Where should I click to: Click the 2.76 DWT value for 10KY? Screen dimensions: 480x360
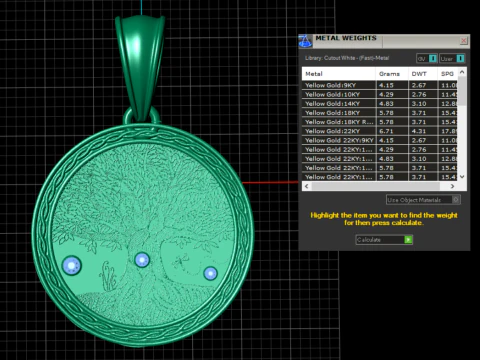tap(419, 95)
